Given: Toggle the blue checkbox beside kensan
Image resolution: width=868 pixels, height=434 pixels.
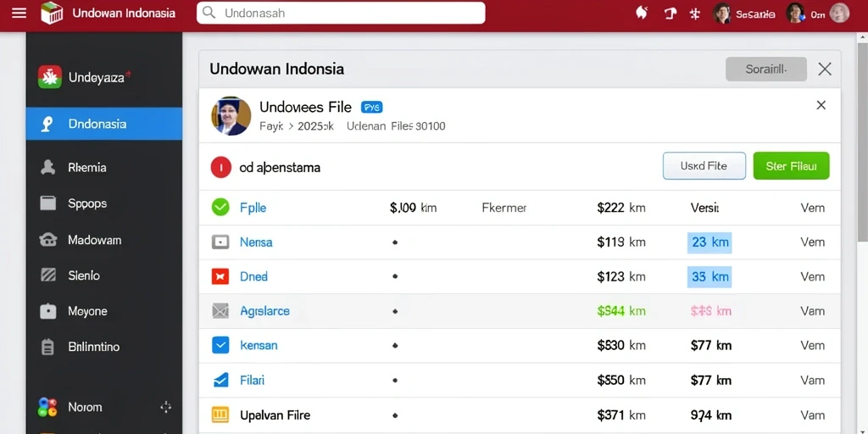Looking at the screenshot, I should tap(220, 346).
